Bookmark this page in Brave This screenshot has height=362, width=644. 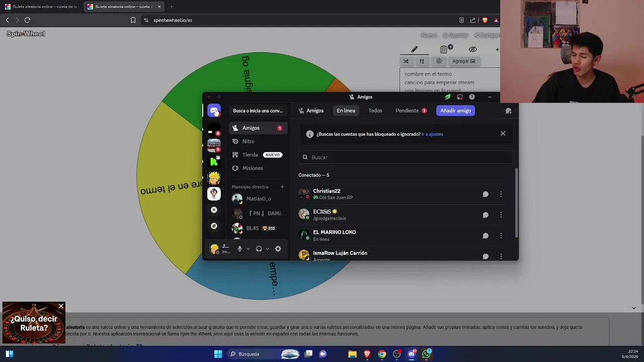[x=133, y=20]
